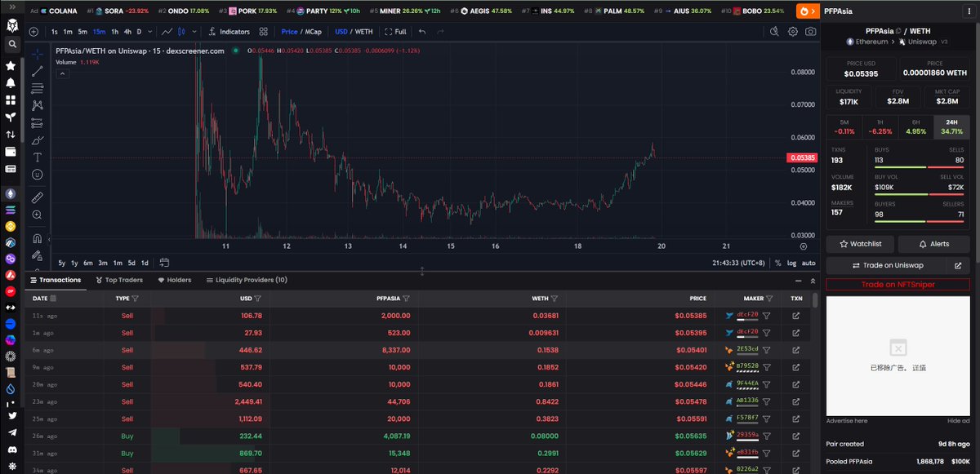Select the 1H stats period
The height and width of the screenshot is (474, 980).
coord(880,126)
